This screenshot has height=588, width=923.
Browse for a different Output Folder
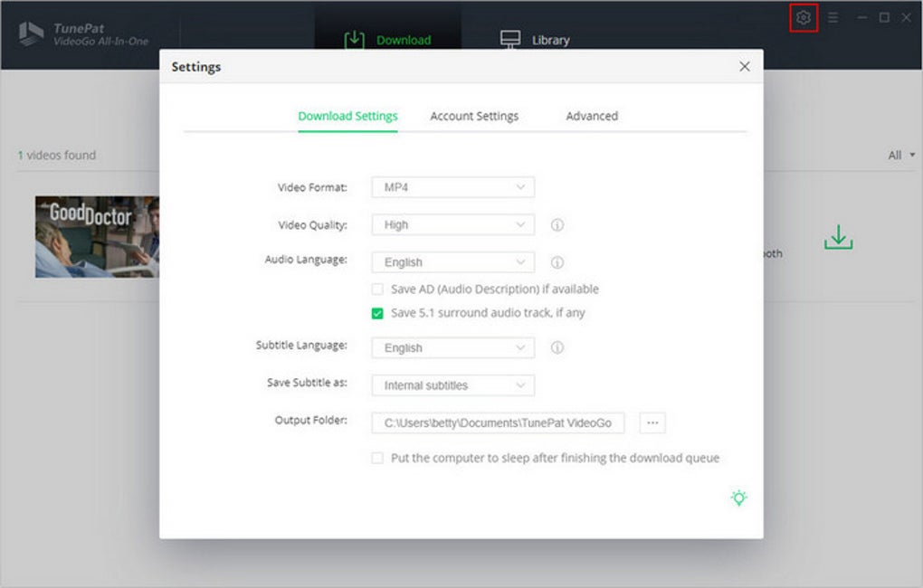652,422
